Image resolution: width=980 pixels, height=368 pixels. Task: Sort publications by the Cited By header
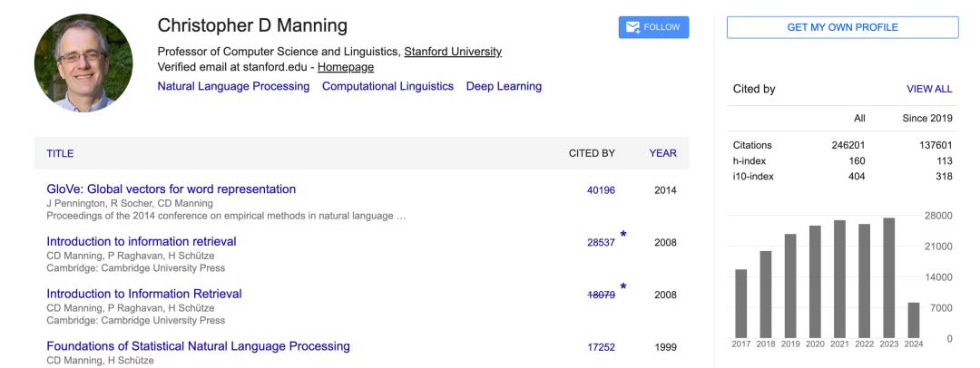point(592,153)
